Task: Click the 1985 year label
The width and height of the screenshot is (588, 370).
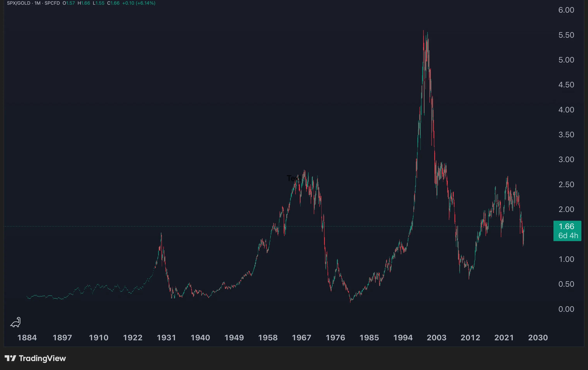Action: click(369, 338)
